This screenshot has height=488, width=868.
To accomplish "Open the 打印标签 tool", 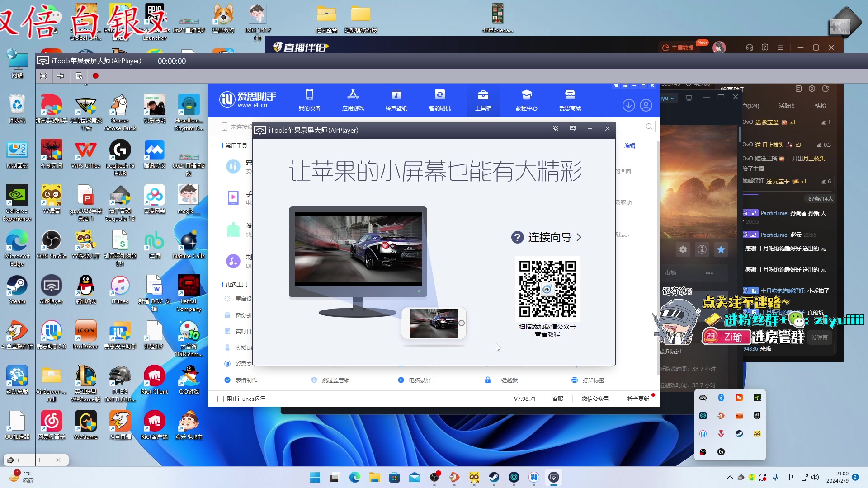I will click(589, 380).
